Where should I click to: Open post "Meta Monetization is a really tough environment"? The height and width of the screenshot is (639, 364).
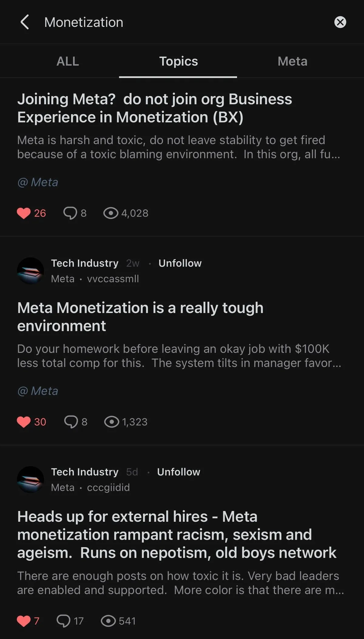point(140,317)
